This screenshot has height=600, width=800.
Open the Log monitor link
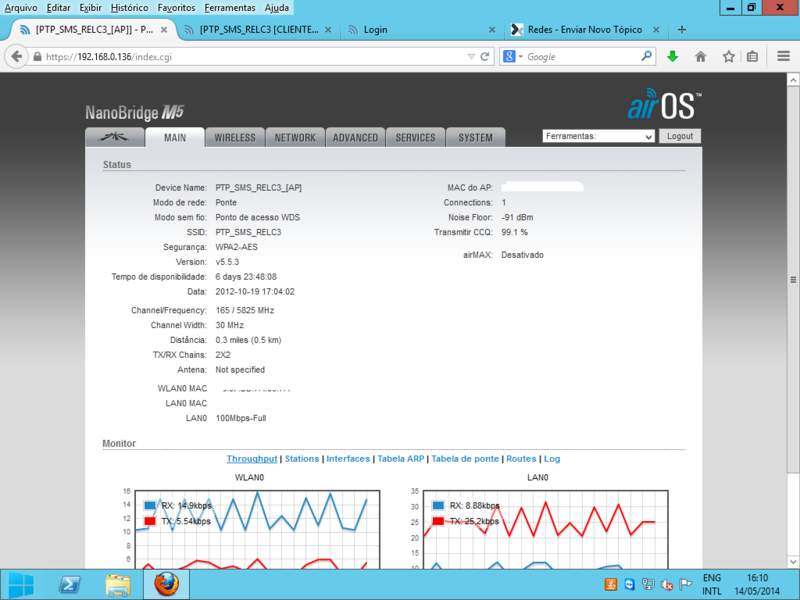[552, 459]
